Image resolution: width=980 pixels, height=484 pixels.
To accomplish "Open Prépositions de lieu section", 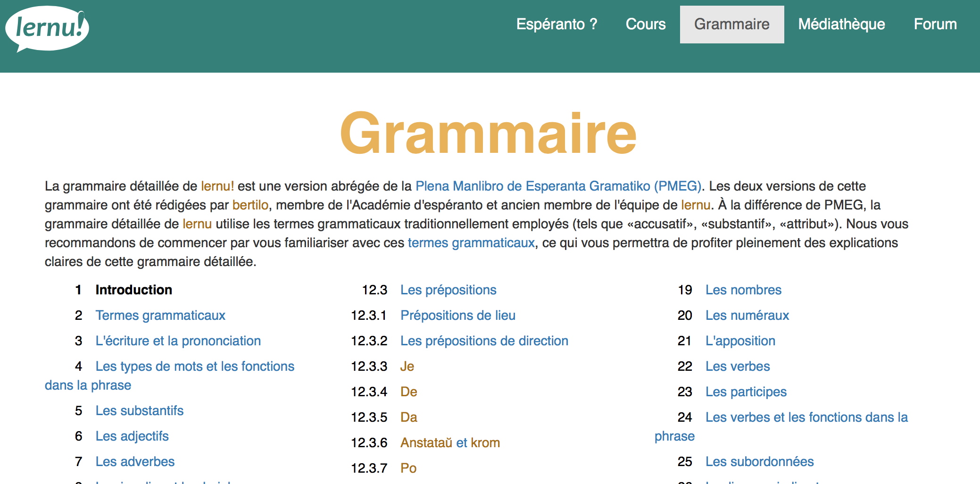I will pos(458,315).
